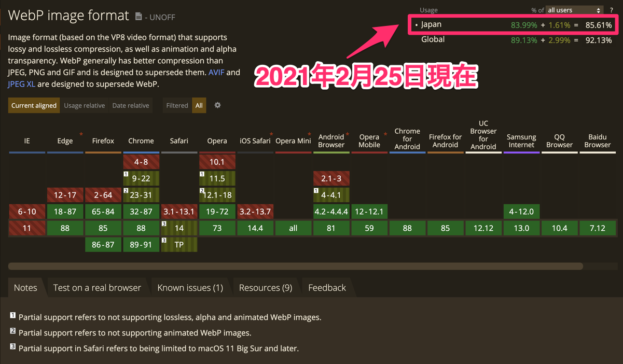
Task: Open the Test on a real browser tab
Action: [x=97, y=288]
